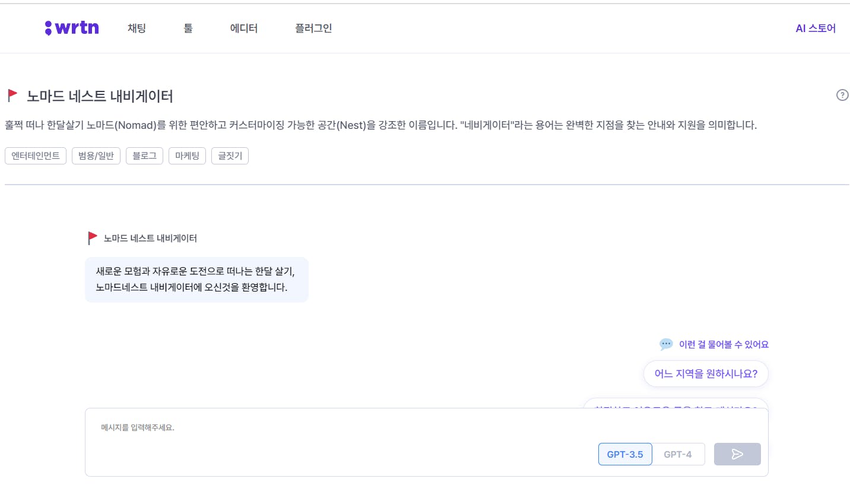
Task: Open the 툴 menu
Action: (x=188, y=28)
